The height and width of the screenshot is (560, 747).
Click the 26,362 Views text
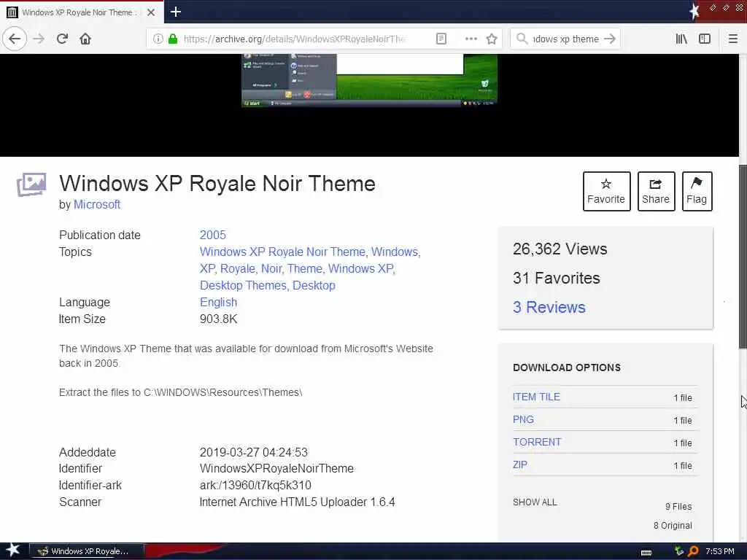point(560,249)
